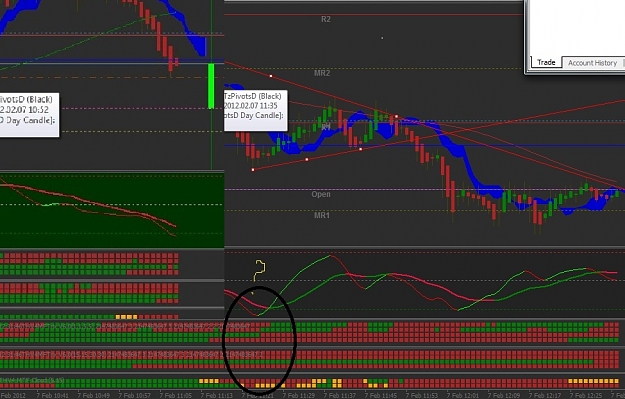Select the R2 pivot level label
The image size is (625, 399).
pyautogui.click(x=326, y=19)
